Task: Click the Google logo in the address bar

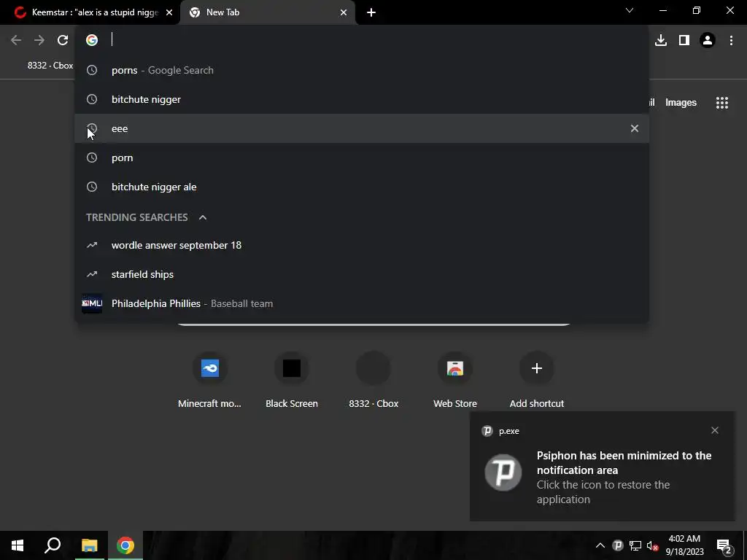Action: [92, 40]
